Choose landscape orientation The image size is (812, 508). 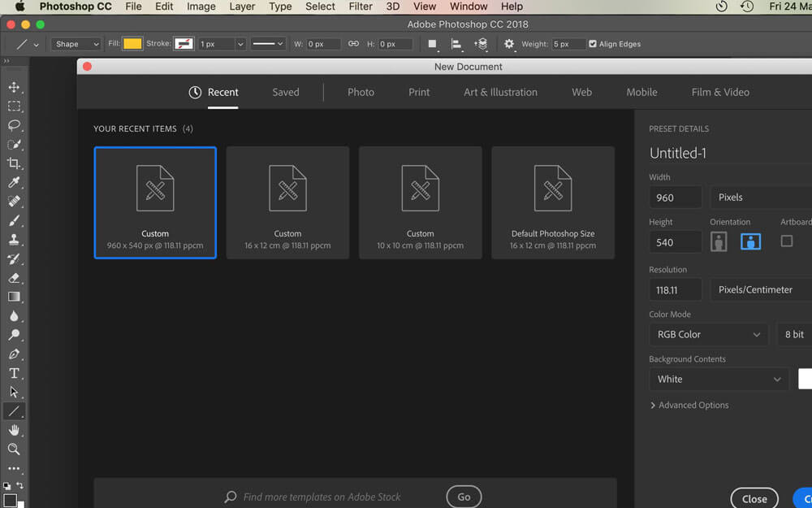point(750,241)
